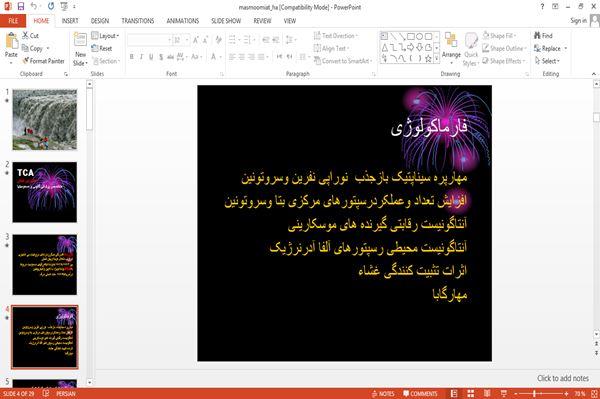Open Shape Outline dropdown
Screen dimensions: 600x399
pyautogui.click(x=504, y=48)
